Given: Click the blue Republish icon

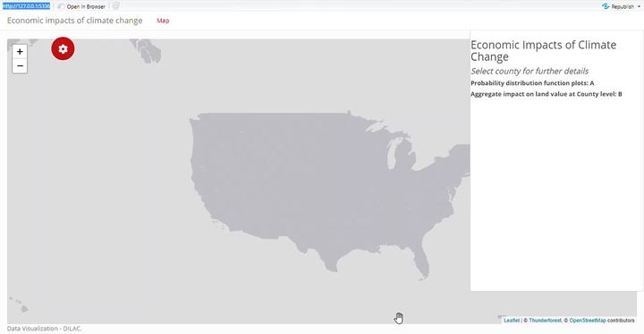Looking at the screenshot, I should pyautogui.click(x=605, y=6).
